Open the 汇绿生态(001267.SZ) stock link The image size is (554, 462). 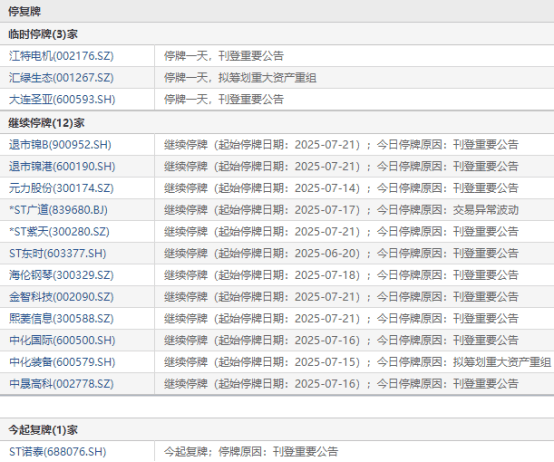pos(61,78)
